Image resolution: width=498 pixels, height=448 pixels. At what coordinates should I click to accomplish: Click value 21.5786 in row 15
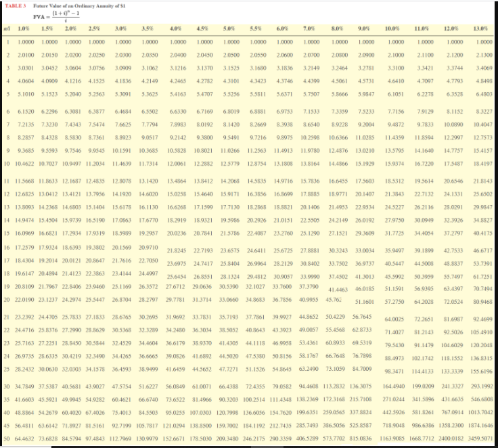(230, 233)
